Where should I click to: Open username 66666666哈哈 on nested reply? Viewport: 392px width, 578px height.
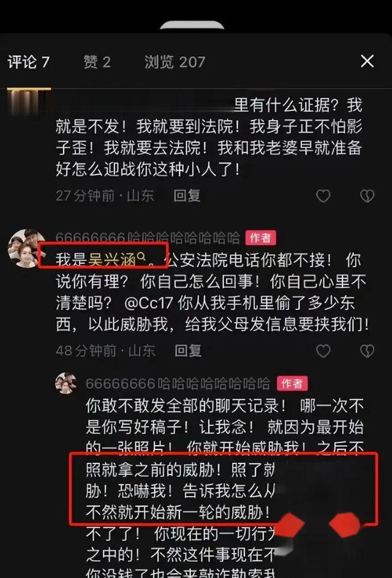[178, 384]
